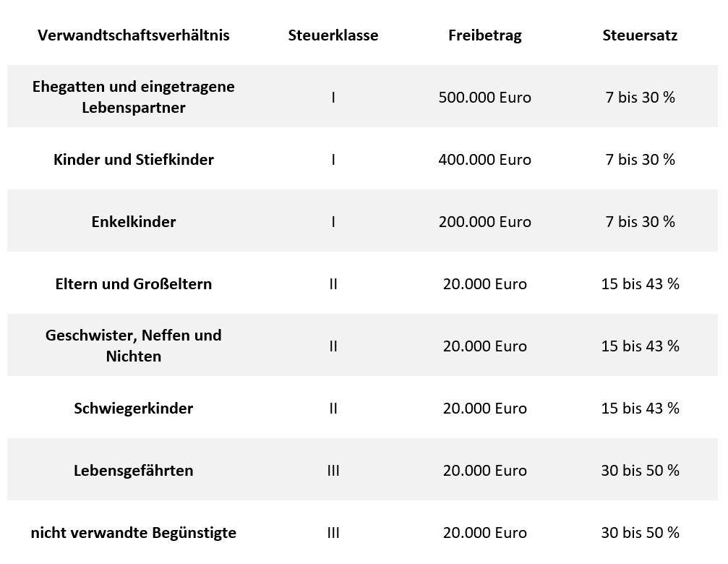
Task: Click the Enkelkinder row label
Action: (134, 222)
